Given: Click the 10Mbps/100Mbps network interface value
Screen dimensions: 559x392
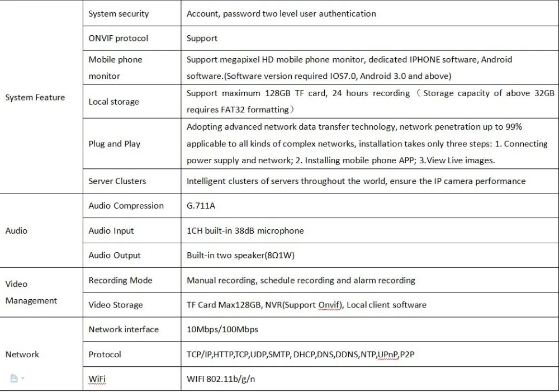Looking at the screenshot, I should 222,329.
